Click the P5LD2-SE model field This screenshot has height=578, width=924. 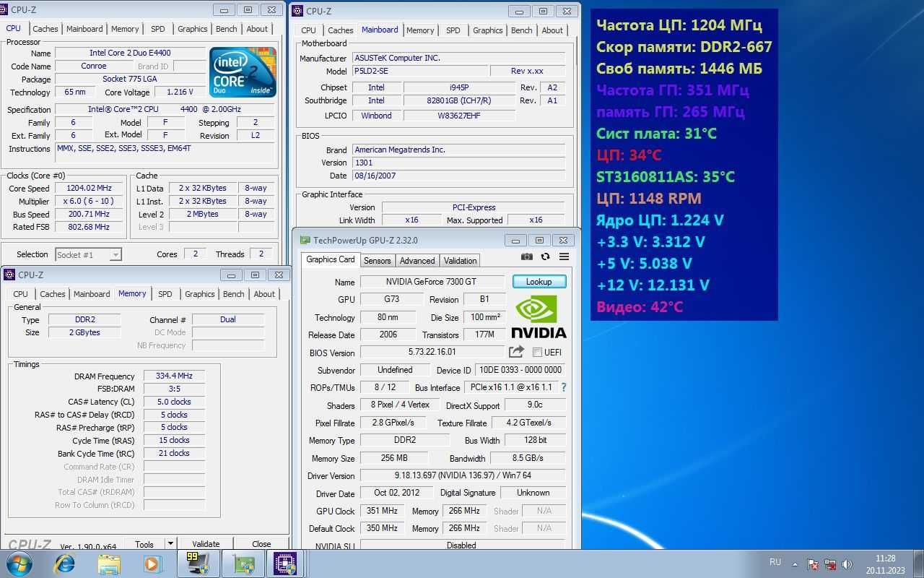point(419,72)
